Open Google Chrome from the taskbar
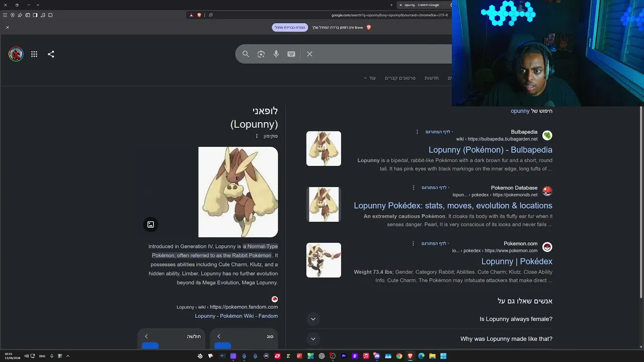The image size is (644, 362). [x=399, y=356]
